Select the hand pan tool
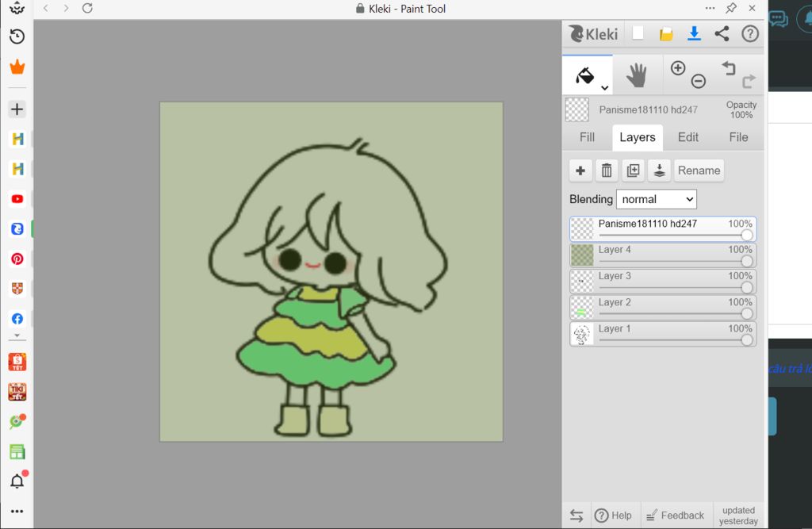This screenshot has width=812, height=529. pos(637,75)
